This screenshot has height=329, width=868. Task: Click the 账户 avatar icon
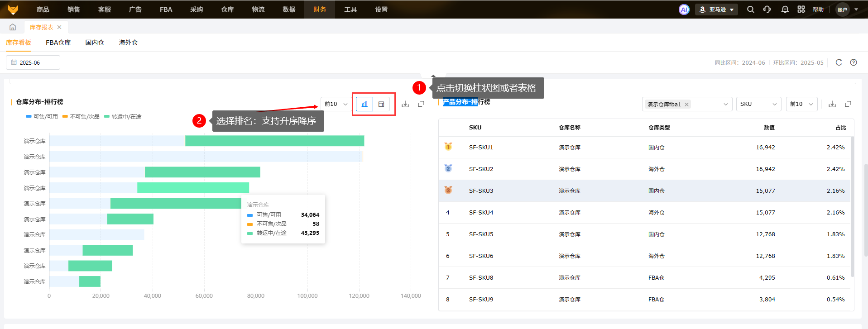[x=843, y=10]
